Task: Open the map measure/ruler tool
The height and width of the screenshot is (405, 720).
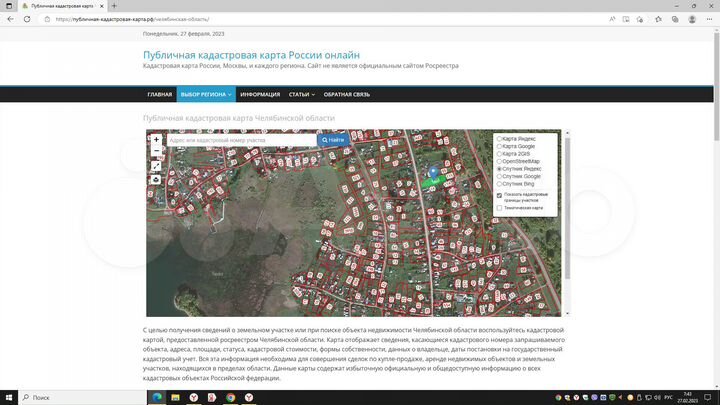Action: pyautogui.click(x=156, y=166)
